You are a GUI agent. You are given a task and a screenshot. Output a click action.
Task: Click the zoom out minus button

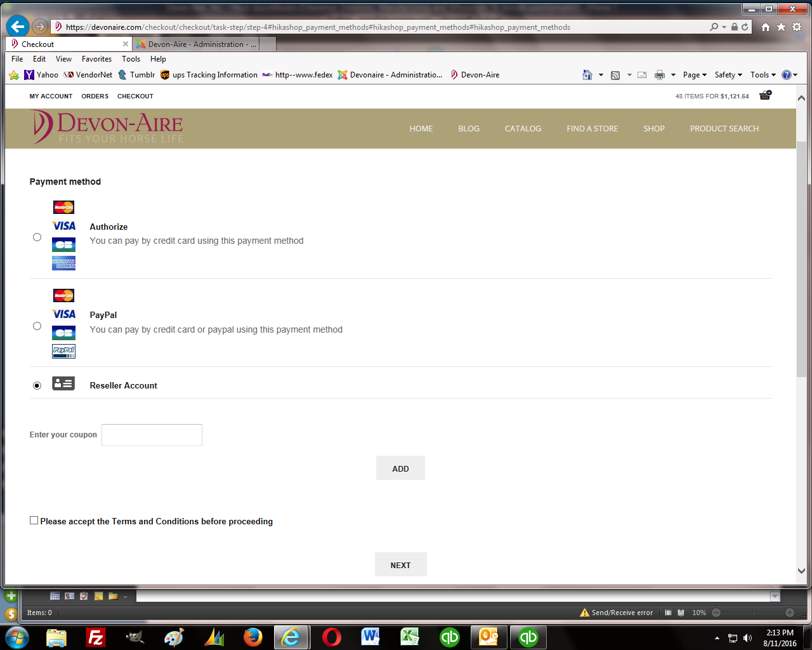[716, 613]
